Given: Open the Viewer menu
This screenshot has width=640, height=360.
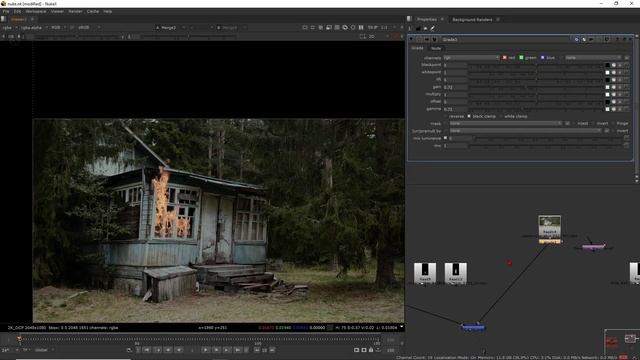Looking at the screenshot, I should coord(57,11).
